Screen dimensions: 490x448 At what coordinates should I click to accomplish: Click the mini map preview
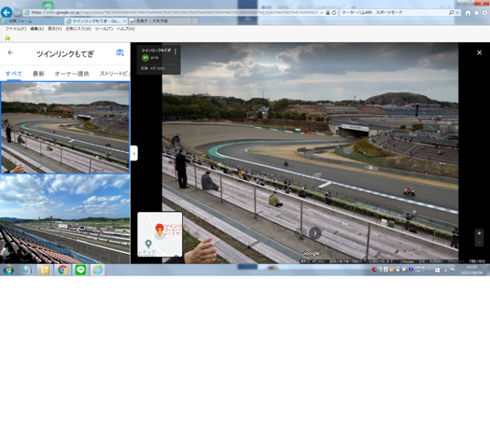tap(160, 234)
